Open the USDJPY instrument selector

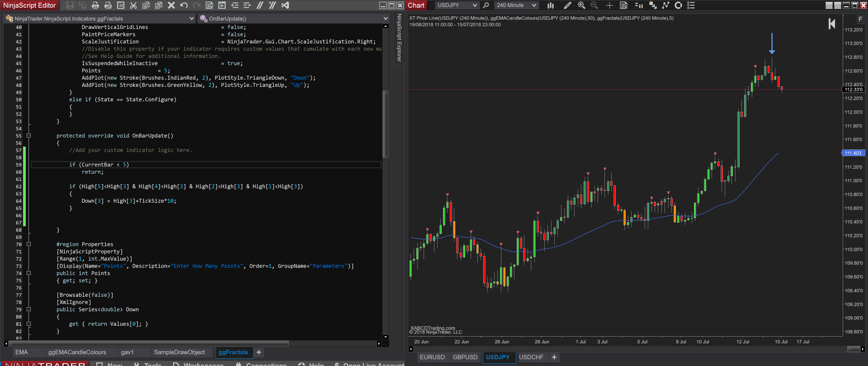(x=457, y=5)
